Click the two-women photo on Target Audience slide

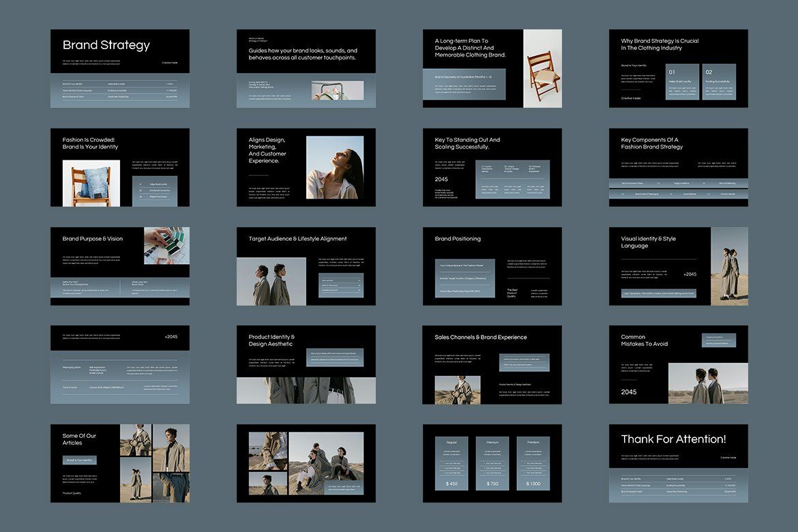(x=271, y=282)
